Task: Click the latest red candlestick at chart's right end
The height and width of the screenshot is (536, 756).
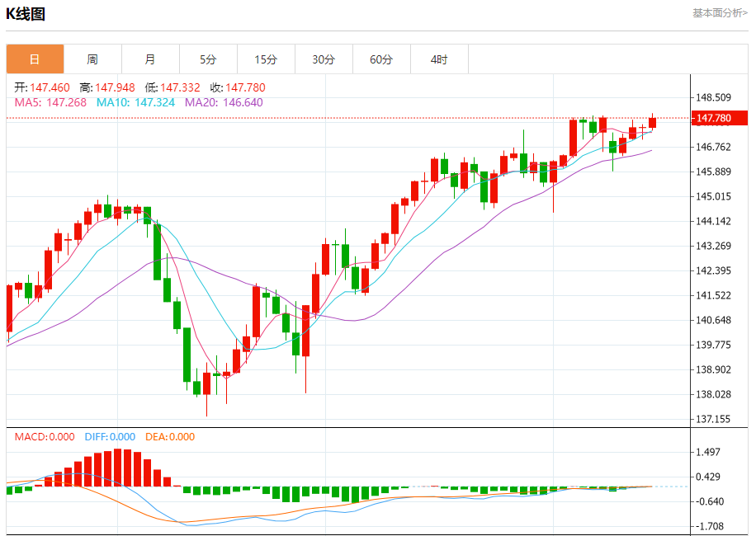Action: pyautogui.click(x=652, y=123)
